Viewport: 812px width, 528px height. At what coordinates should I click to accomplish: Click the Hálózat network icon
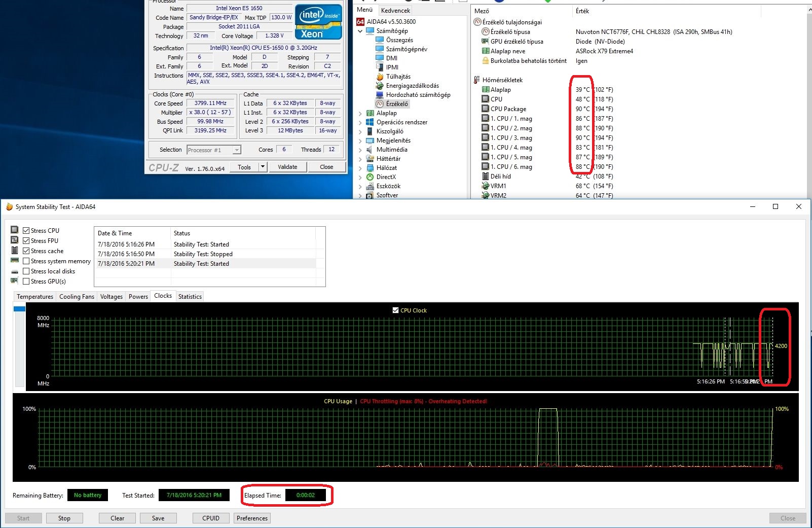[x=370, y=168]
